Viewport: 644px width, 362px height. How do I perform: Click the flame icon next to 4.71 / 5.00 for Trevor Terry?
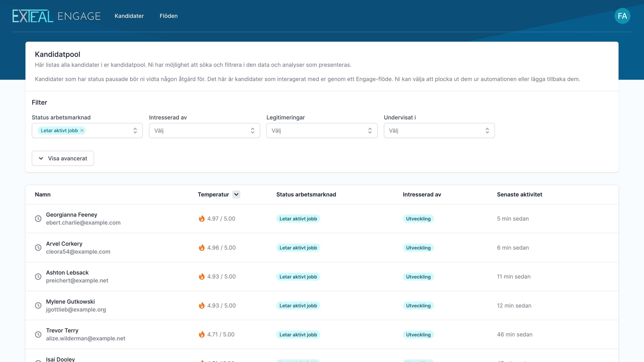tap(202, 335)
